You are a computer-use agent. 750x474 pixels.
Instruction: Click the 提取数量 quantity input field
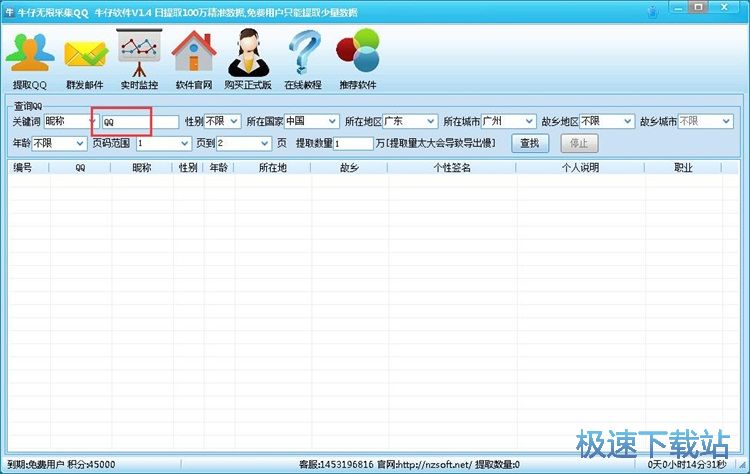pos(353,143)
